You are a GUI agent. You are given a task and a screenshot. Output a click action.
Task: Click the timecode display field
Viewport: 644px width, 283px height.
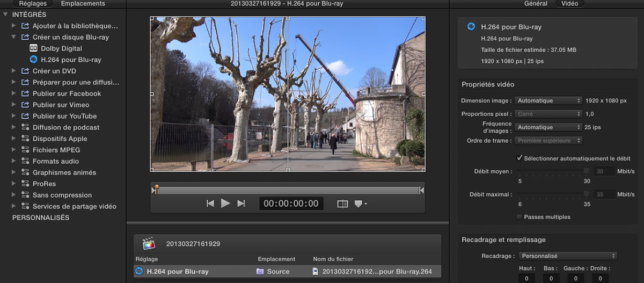point(291,204)
